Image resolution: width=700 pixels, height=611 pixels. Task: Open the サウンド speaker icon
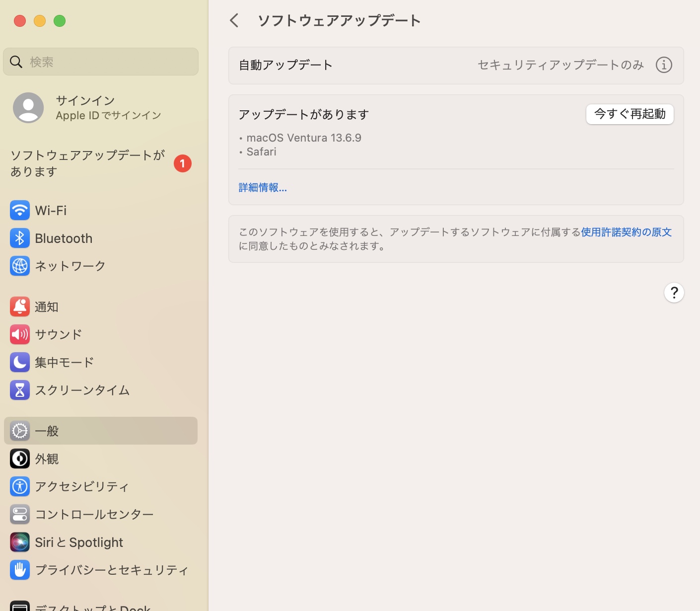tap(20, 335)
